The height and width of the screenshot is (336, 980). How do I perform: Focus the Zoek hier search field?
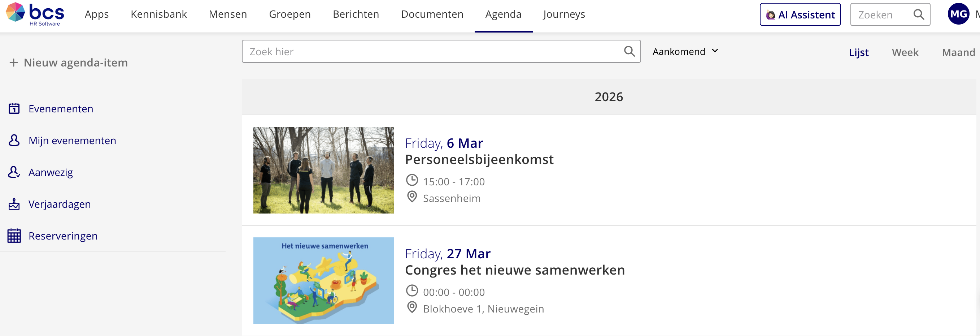point(441,51)
